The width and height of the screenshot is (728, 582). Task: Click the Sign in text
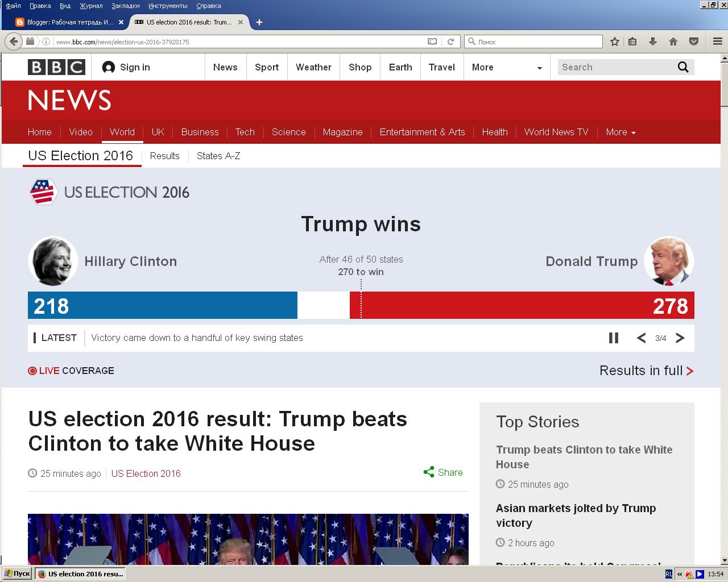pos(135,67)
